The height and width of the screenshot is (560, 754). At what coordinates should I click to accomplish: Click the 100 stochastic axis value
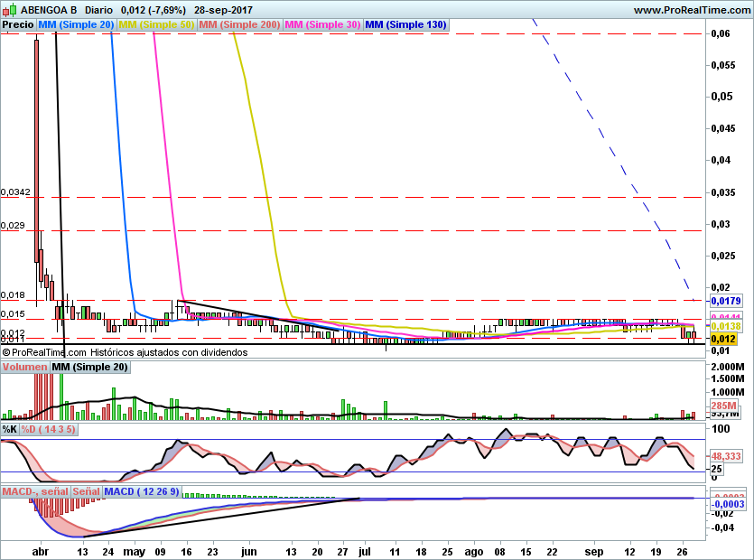click(721, 429)
